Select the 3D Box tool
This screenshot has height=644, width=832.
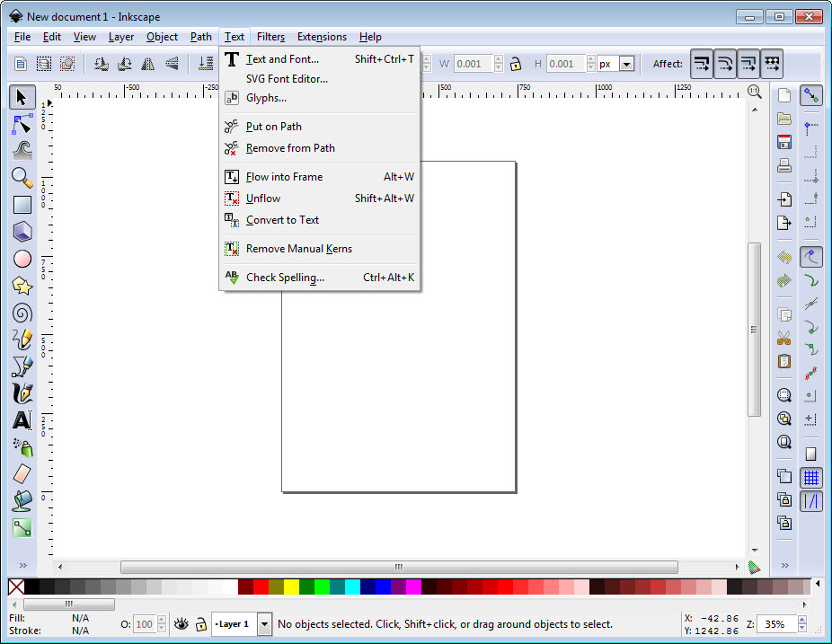22,232
